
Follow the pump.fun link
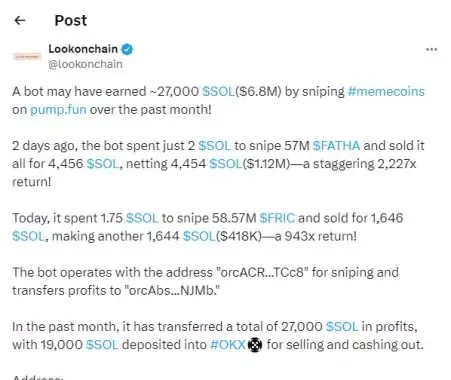pyautogui.click(x=58, y=109)
